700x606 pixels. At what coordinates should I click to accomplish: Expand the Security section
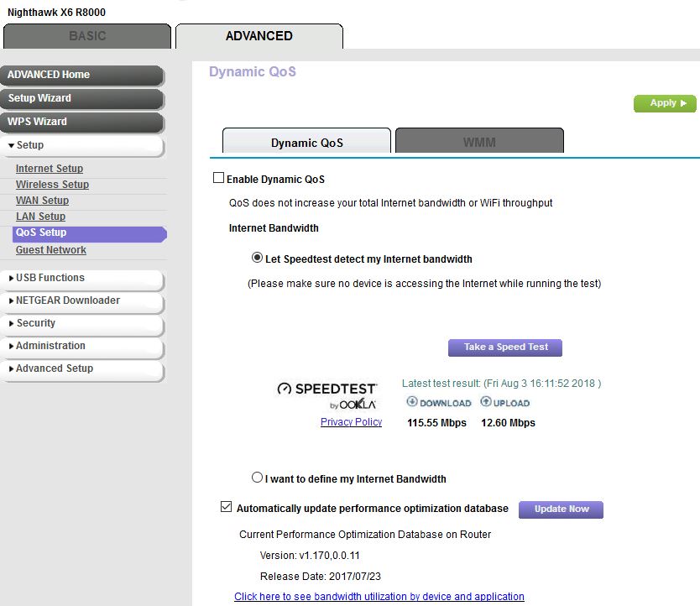tap(82, 324)
